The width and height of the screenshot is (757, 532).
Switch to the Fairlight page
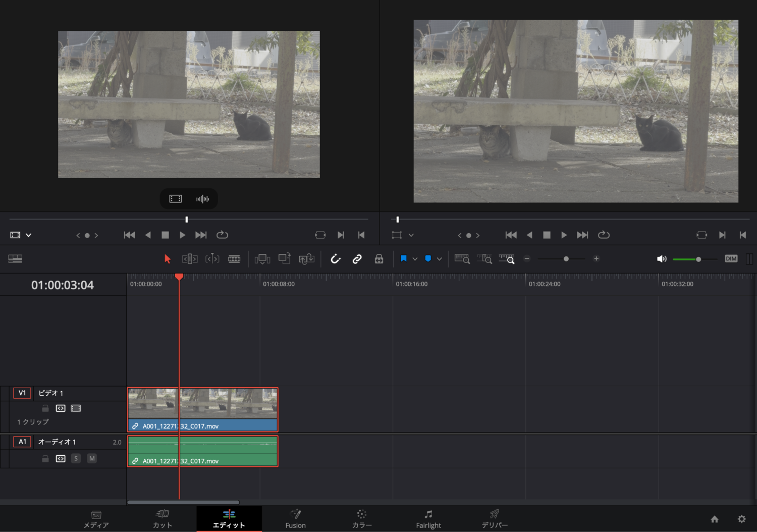coord(428,519)
